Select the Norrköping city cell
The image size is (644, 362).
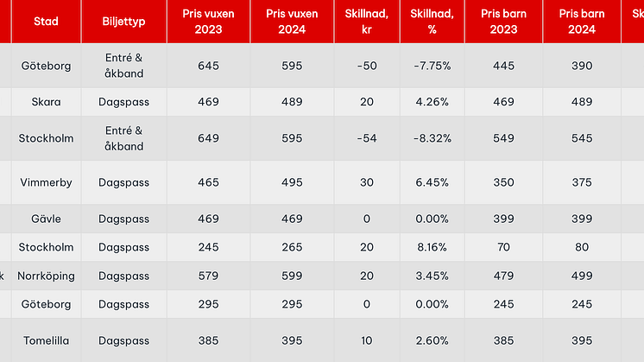[x=47, y=276]
